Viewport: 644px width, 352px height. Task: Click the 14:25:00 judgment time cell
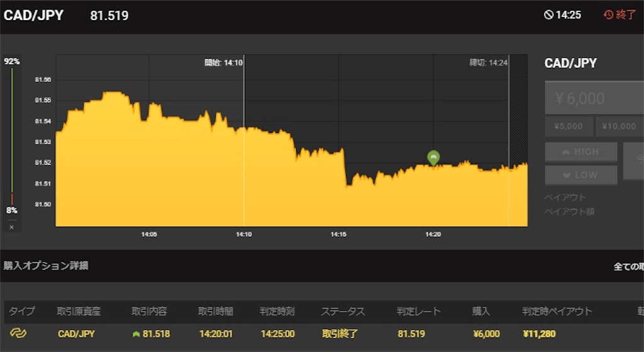pyautogui.click(x=277, y=334)
